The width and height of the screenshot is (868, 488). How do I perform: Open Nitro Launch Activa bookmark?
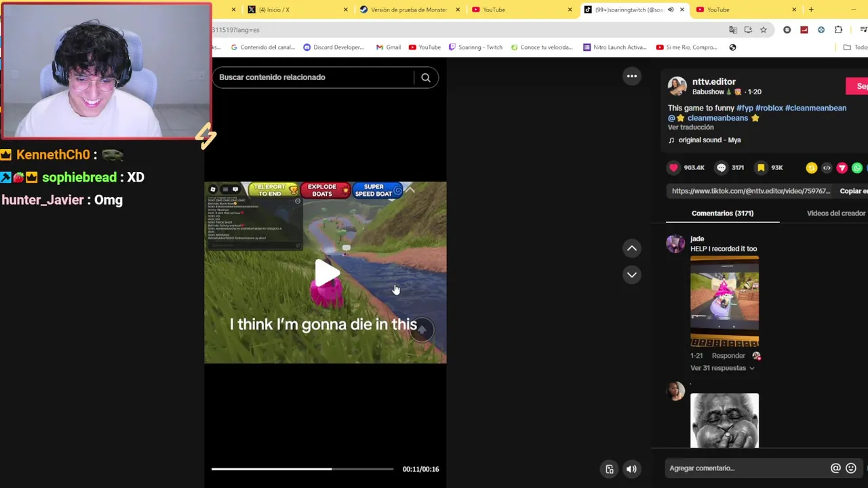[615, 47]
